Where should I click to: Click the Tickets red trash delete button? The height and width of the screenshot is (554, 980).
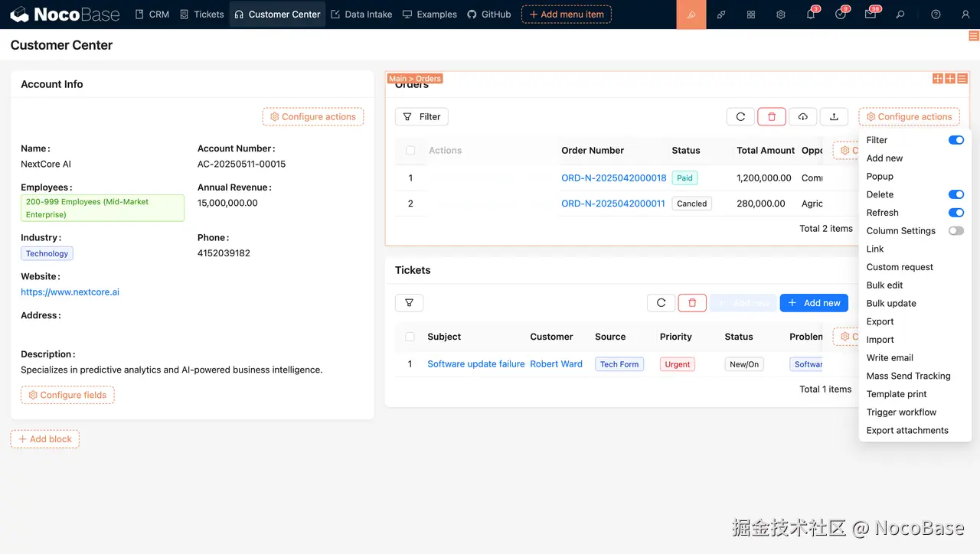click(692, 303)
